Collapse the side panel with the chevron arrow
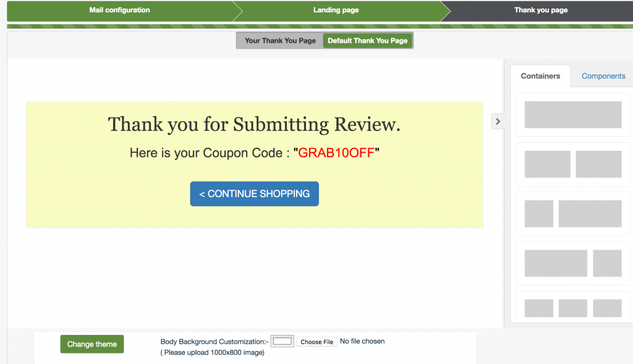 point(498,122)
